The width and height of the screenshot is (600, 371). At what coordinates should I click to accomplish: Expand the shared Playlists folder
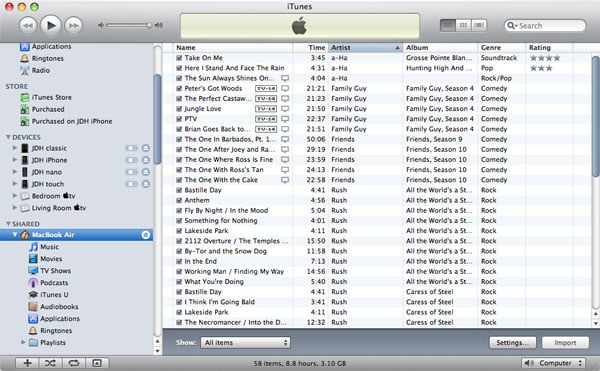pyautogui.click(x=23, y=342)
